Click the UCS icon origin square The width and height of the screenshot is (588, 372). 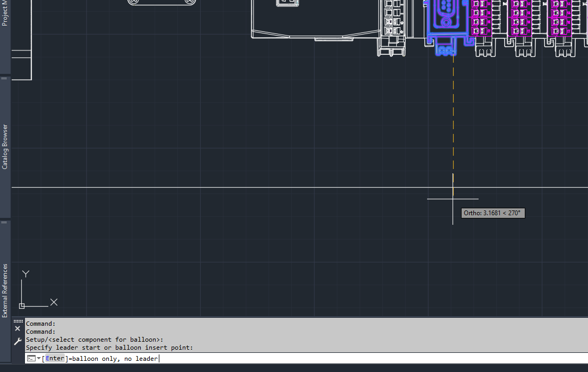click(21, 305)
